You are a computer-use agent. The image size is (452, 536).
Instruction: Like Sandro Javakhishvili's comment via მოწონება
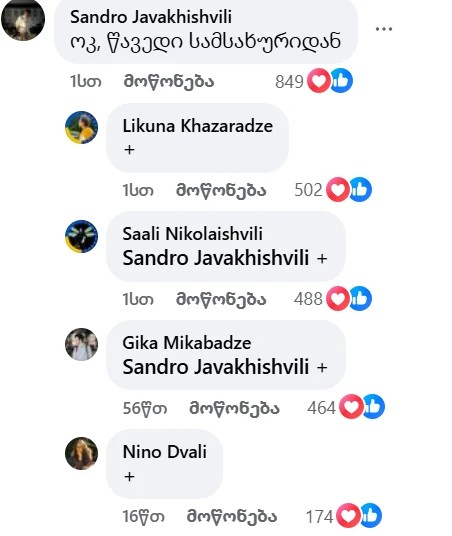(x=169, y=82)
